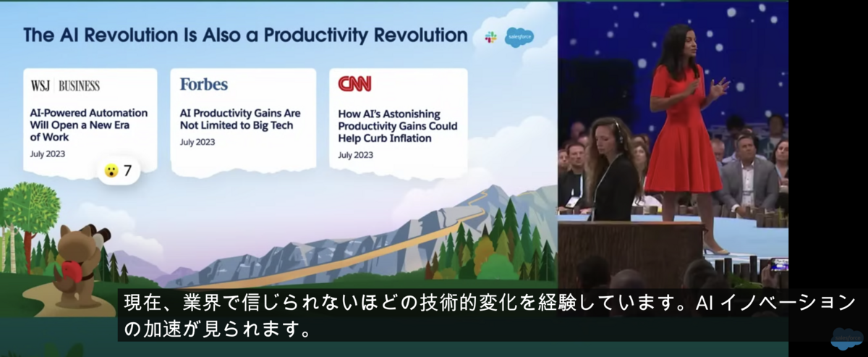Click the surprised emoji reaction showing 7
Viewport: 868px width, 357px height.
point(119,171)
